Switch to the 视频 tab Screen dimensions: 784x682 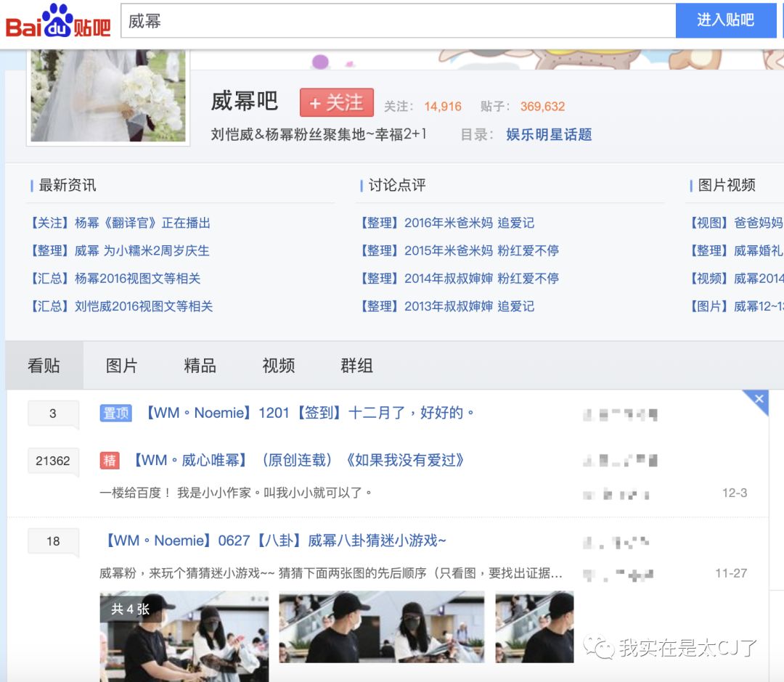point(277,366)
